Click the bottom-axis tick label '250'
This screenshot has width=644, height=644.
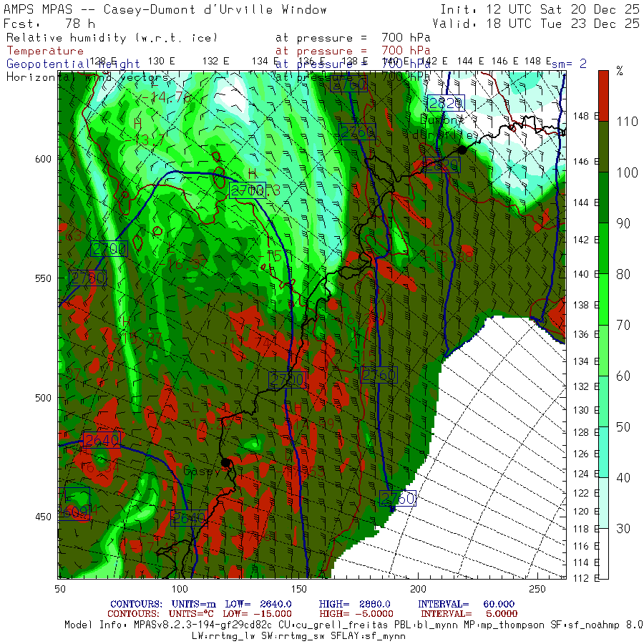[537, 589]
